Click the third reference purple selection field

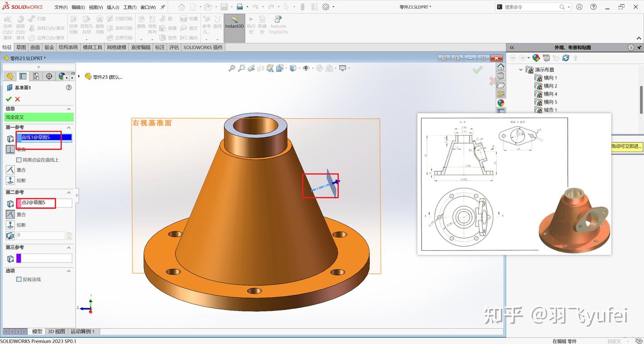coord(44,258)
